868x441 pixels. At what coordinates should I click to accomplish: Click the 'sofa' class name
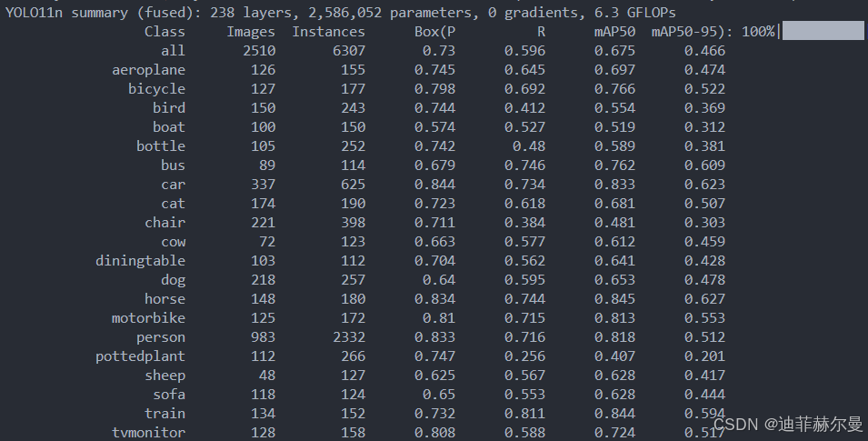point(169,395)
